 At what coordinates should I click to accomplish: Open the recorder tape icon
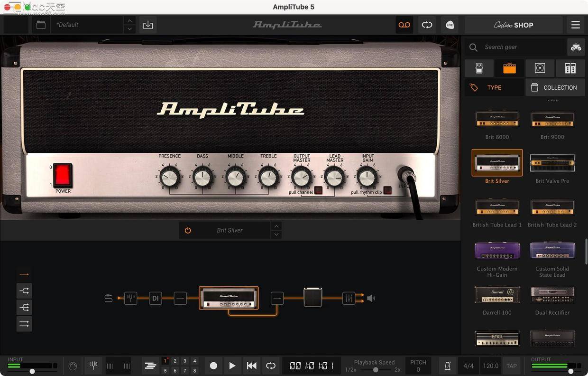404,25
